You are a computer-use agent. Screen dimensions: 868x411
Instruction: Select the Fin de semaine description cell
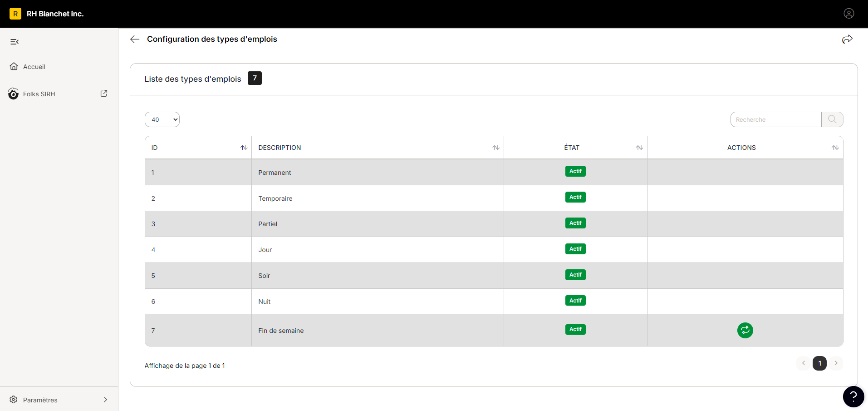(378, 331)
